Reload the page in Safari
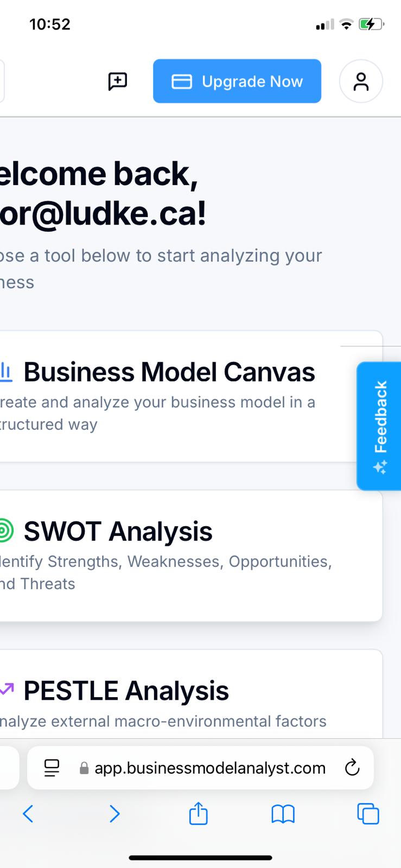This screenshot has height=868, width=401. (352, 768)
